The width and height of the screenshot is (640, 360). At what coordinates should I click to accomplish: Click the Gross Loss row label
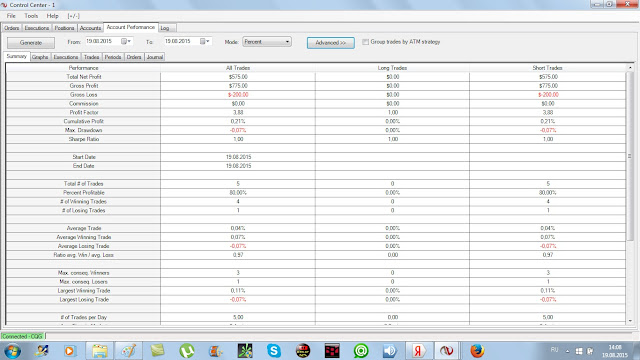point(84,95)
